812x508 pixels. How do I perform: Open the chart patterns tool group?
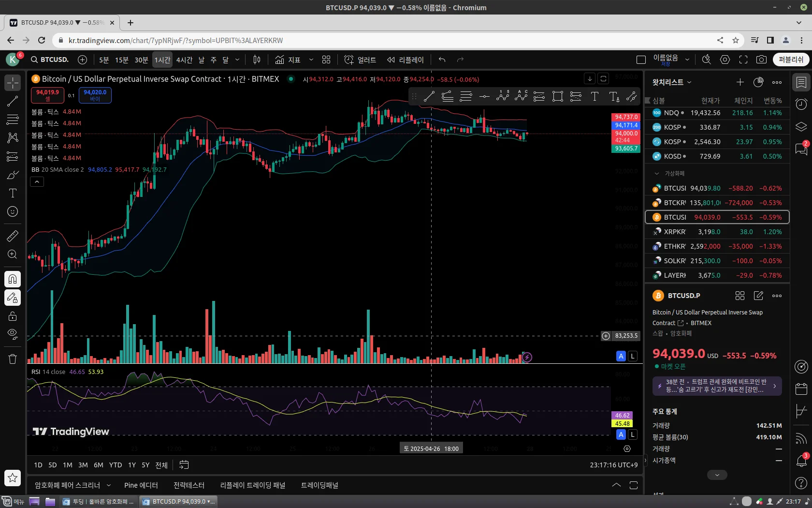coord(13,138)
